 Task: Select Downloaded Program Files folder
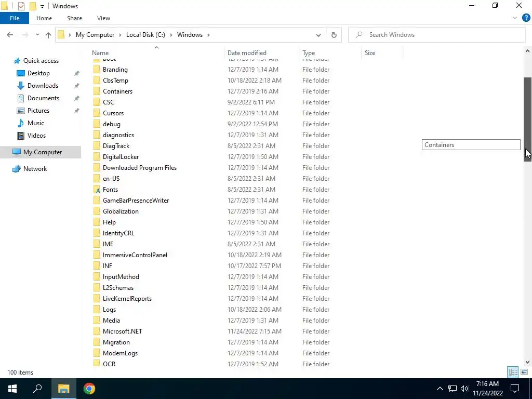[x=140, y=168]
